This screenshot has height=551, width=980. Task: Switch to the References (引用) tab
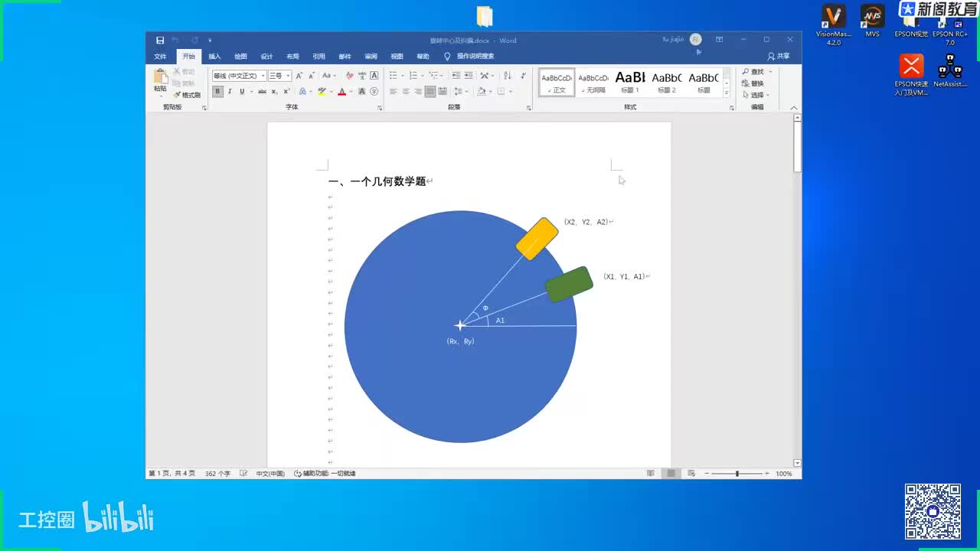[318, 57]
